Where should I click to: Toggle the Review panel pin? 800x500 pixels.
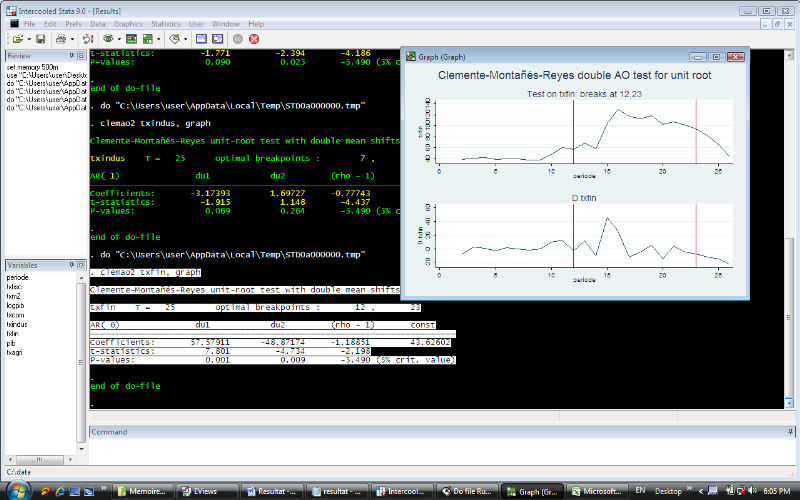[71, 56]
